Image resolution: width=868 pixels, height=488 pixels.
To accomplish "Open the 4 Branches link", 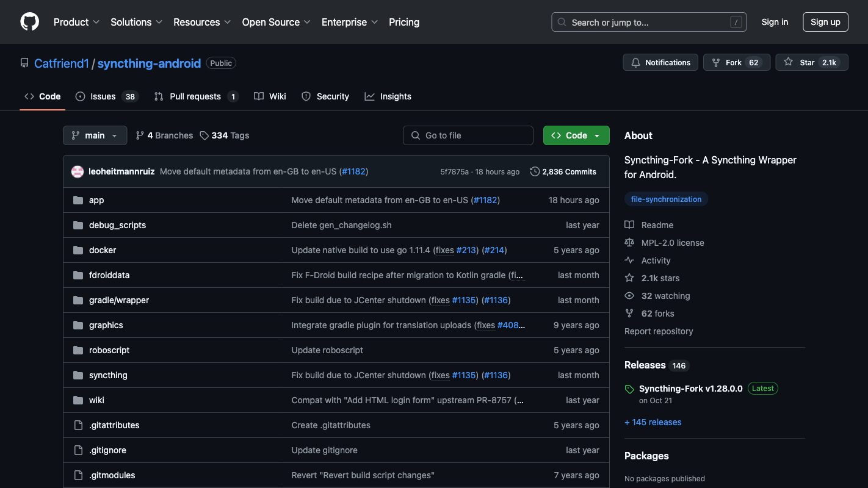I will click(164, 135).
